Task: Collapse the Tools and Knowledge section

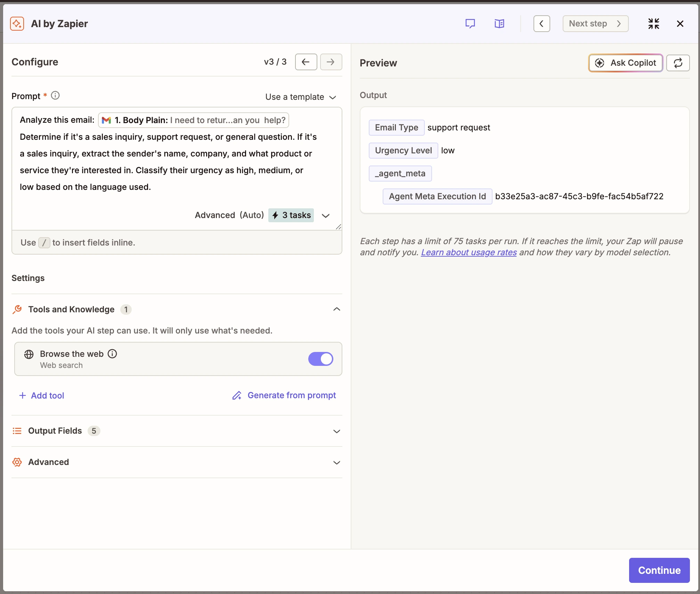Action: coord(336,309)
